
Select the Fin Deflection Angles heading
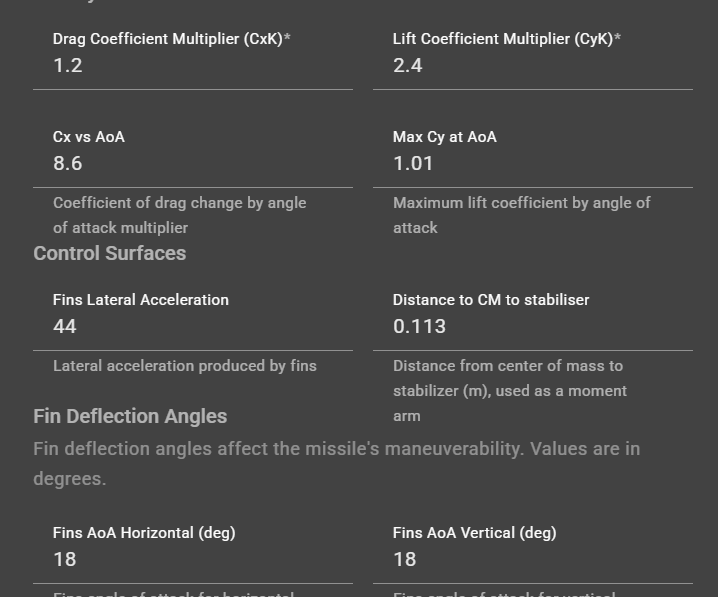tap(130, 417)
